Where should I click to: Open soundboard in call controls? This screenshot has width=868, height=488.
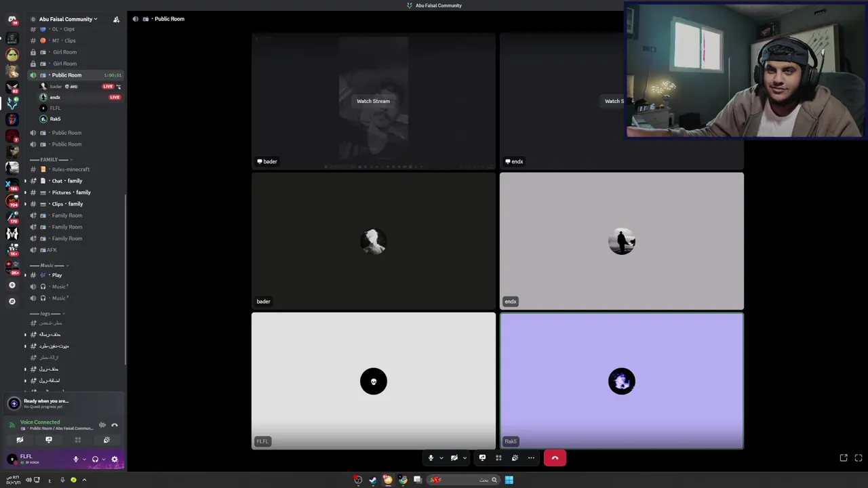click(515, 458)
